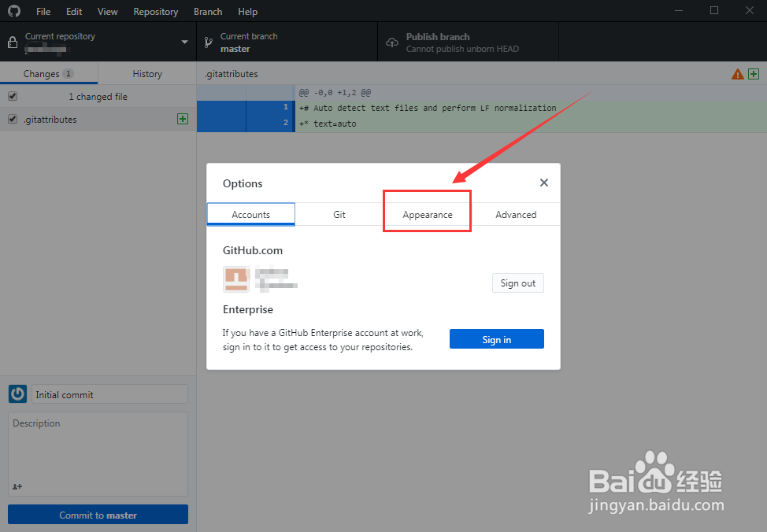Click diff line 2 number in gutter
Image resolution: width=767 pixels, height=532 pixels.
tap(286, 123)
